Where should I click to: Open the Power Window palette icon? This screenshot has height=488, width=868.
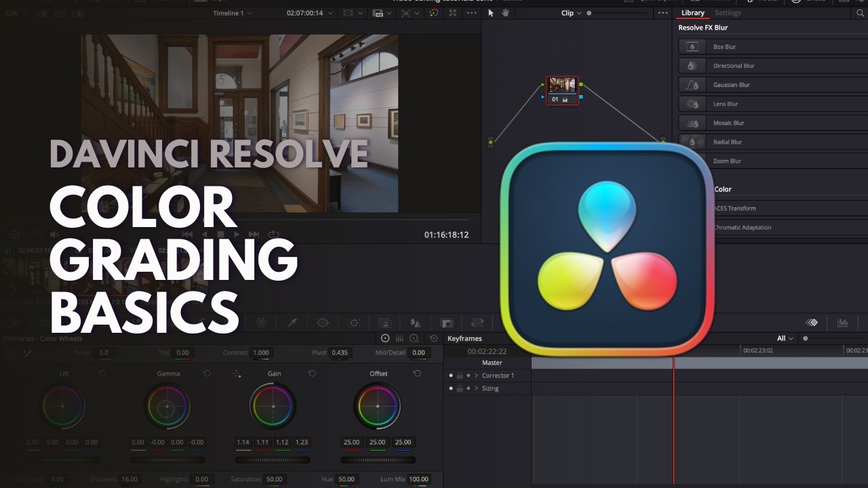(323, 323)
